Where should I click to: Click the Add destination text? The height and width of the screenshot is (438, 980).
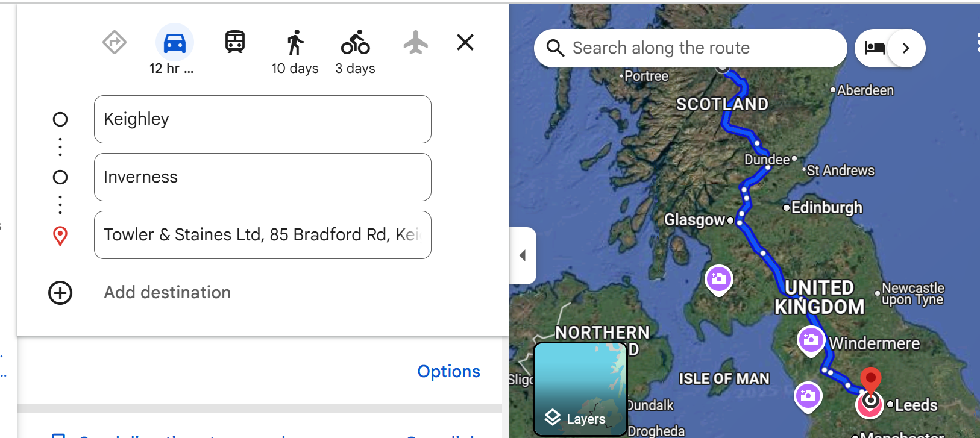[x=167, y=293]
